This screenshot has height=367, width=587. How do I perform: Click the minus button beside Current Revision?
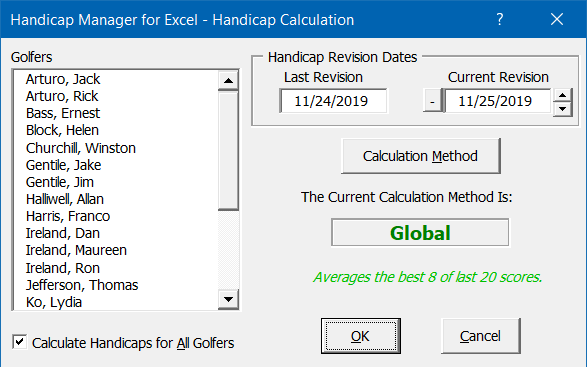[432, 101]
